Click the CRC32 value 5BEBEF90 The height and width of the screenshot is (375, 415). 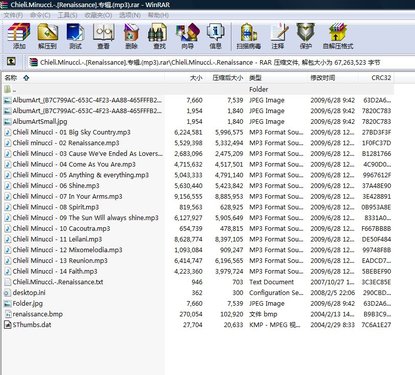point(377,271)
